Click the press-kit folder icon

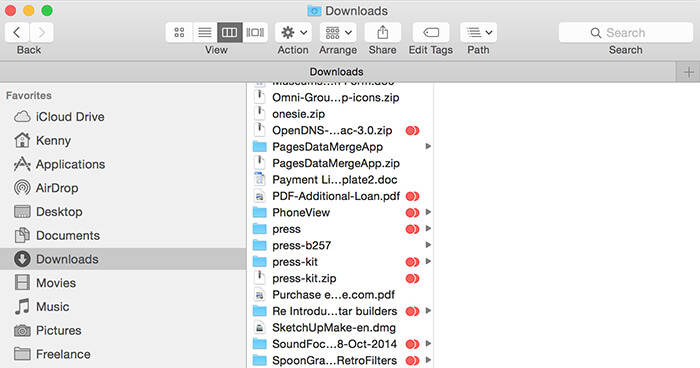(x=259, y=262)
